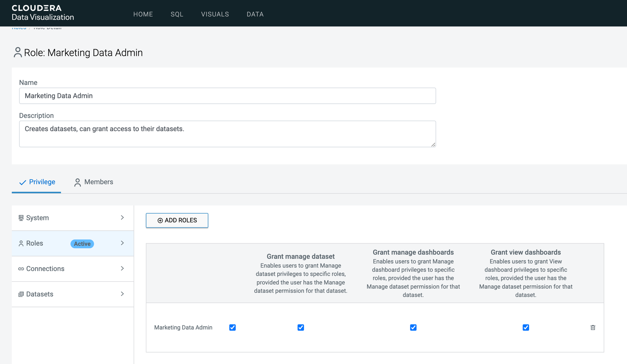Open the SQL menu in top navigation

pyautogui.click(x=177, y=14)
